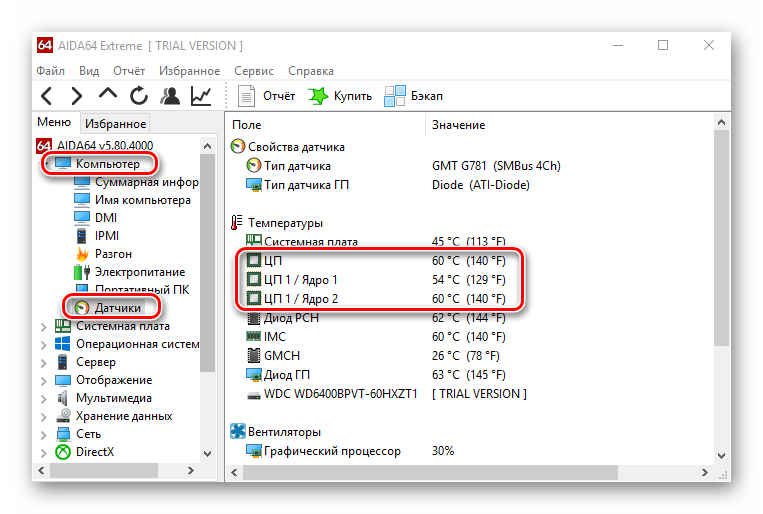This screenshot has width=763, height=514.
Task: Expand the Сервер tree node
Action: [44, 363]
